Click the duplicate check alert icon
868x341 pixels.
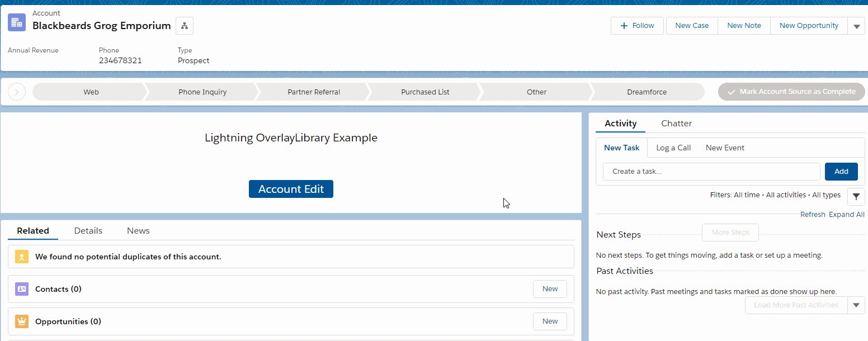click(21, 257)
